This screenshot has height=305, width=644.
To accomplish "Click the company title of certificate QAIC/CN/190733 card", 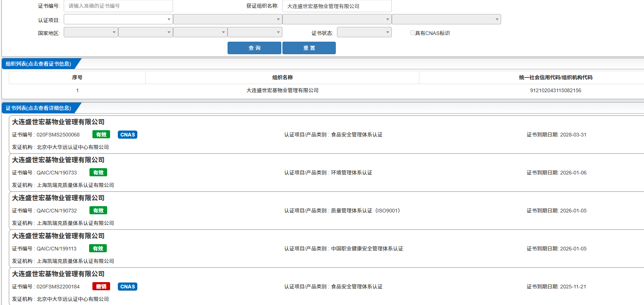I will click(x=58, y=160).
